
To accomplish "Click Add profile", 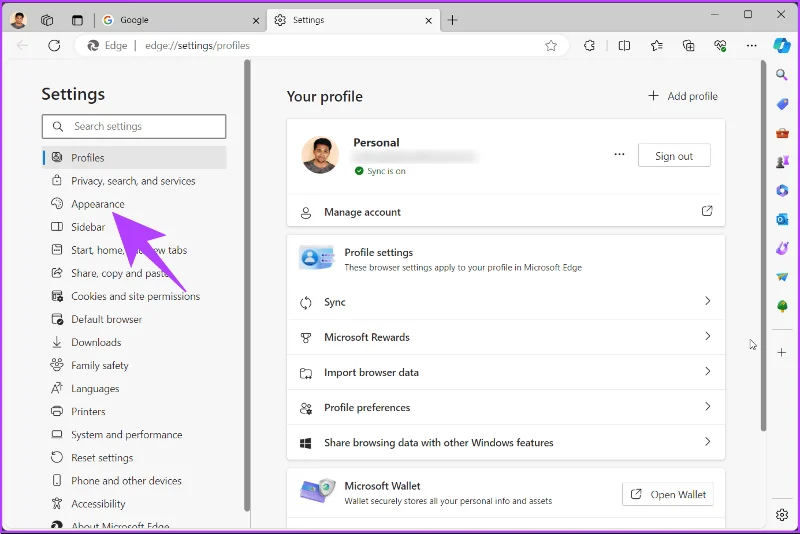I will [x=683, y=96].
